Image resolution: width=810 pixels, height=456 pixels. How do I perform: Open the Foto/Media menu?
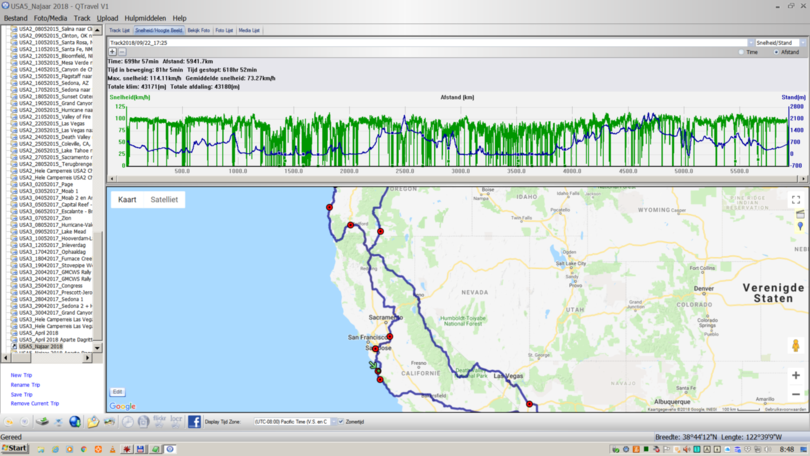coord(50,18)
